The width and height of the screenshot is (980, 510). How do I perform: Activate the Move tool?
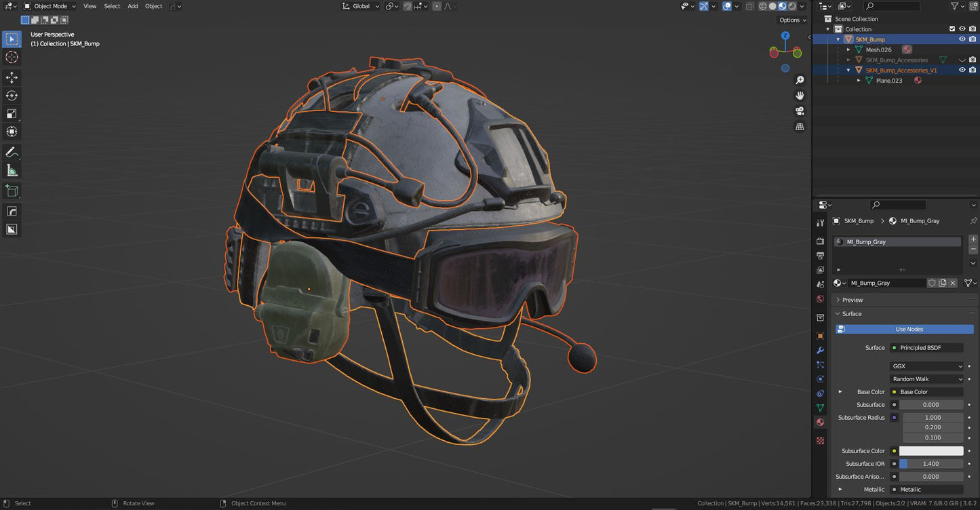click(12, 77)
